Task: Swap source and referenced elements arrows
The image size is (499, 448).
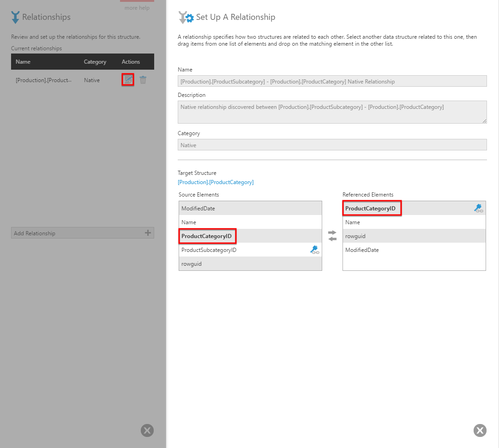Action: click(332, 236)
